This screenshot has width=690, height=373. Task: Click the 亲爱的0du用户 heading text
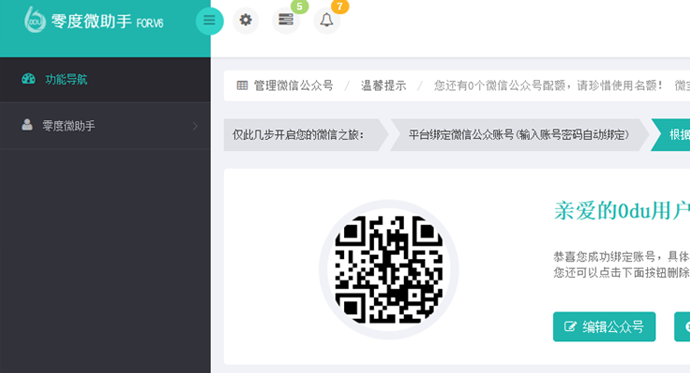[622, 211]
